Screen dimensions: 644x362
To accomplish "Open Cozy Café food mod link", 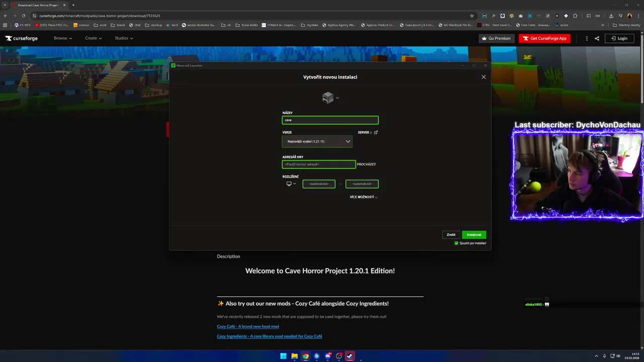I will (x=248, y=326).
